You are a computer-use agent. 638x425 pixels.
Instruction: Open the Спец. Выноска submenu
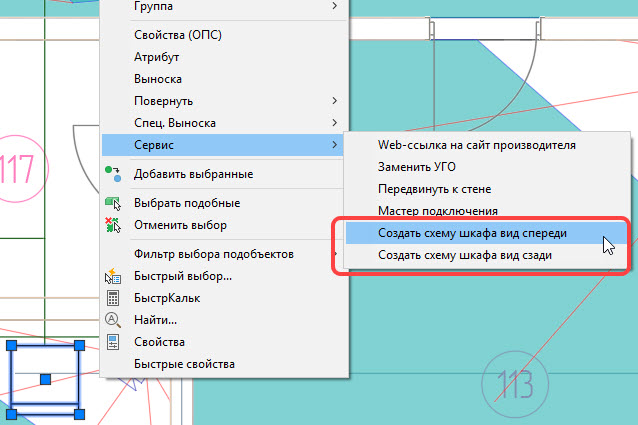[x=223, y=123]
